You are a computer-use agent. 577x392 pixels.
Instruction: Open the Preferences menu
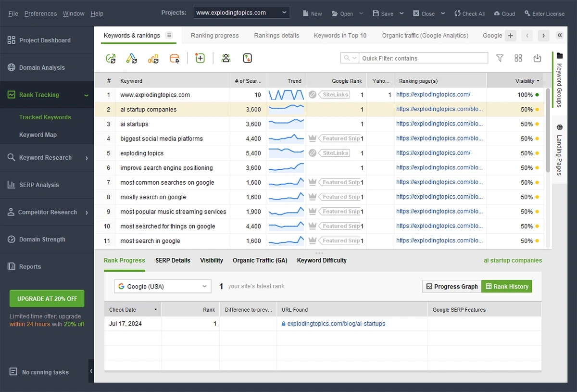[x=40, y=13]
